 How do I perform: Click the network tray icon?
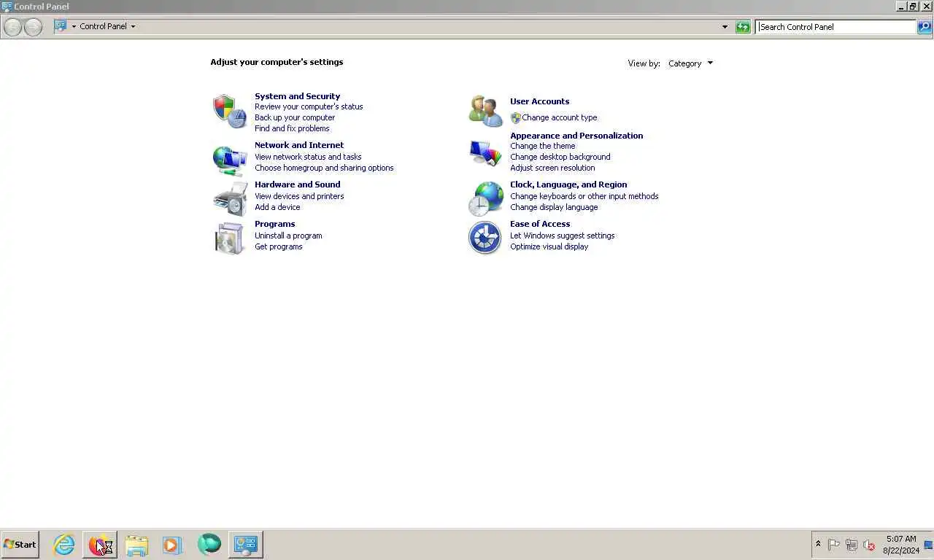851,545
